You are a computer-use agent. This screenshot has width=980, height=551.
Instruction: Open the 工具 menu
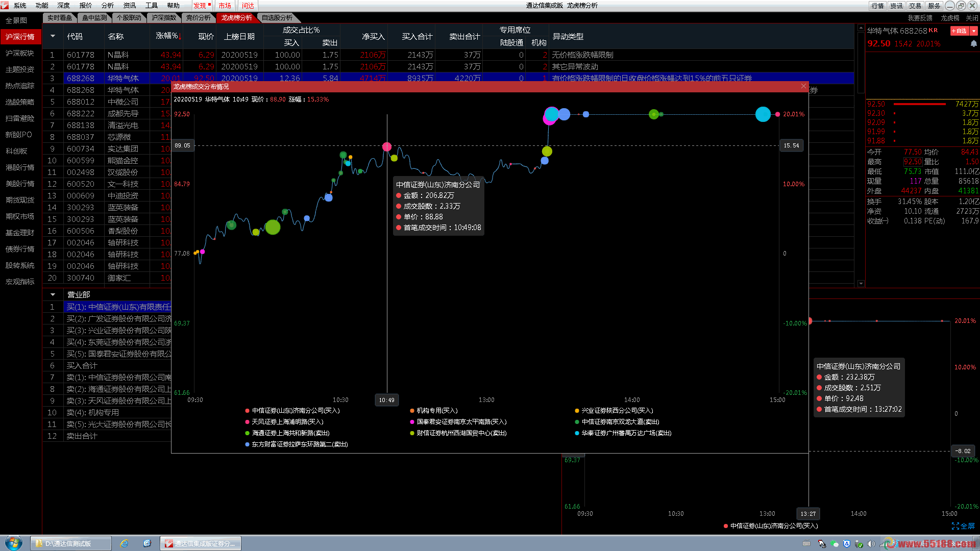pyautogui.click(x=152, y=6)
